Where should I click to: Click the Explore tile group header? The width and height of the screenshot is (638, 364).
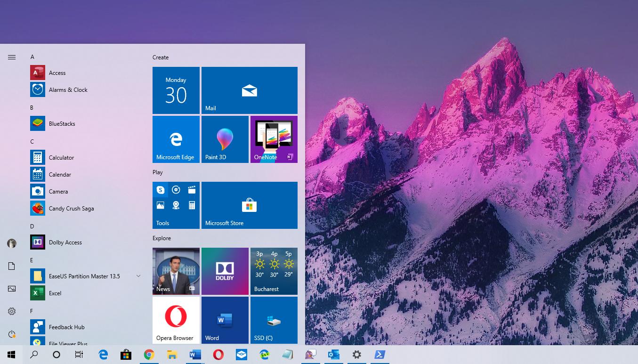(x=162, y=238)
